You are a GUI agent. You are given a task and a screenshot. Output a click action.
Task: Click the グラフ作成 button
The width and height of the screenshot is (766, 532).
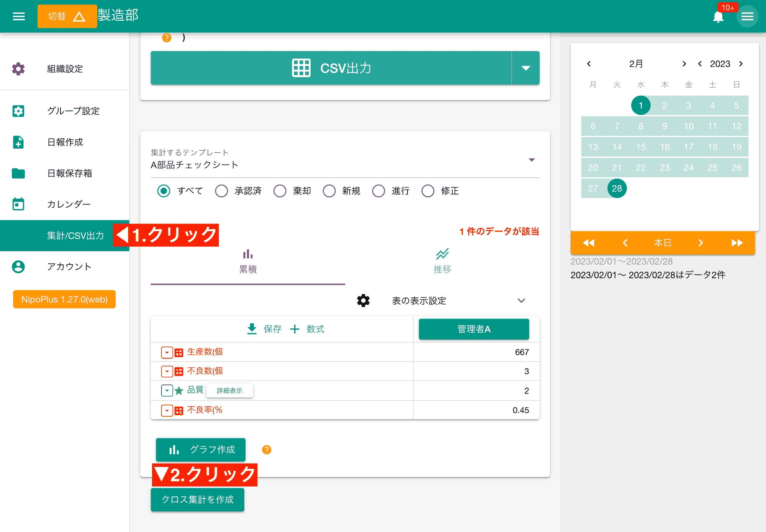click(201, 450)
